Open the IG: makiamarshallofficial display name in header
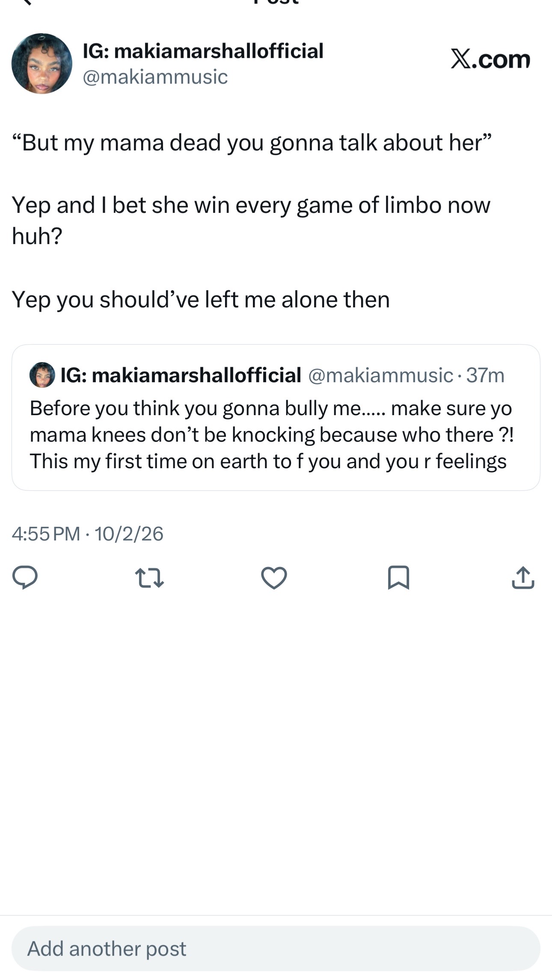Image resolution: width=552 pixels, height=980 pixels. [x=203, y=51]
